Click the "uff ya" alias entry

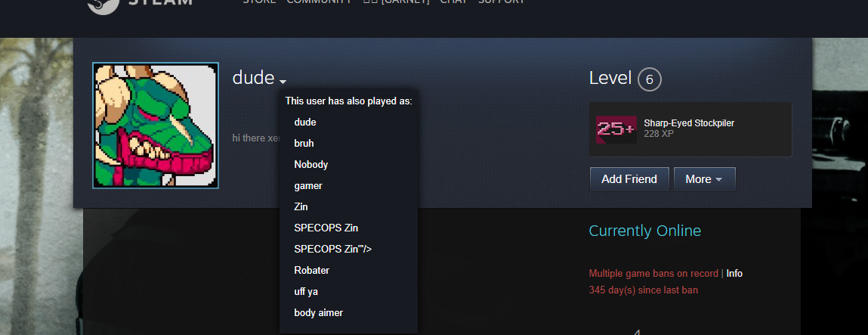pos(306,292)
